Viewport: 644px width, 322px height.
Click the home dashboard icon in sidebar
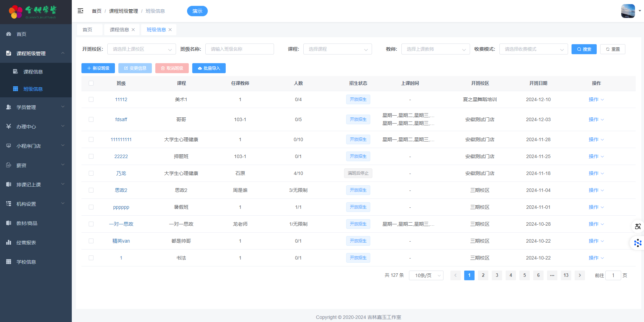(x=9, y=34)
